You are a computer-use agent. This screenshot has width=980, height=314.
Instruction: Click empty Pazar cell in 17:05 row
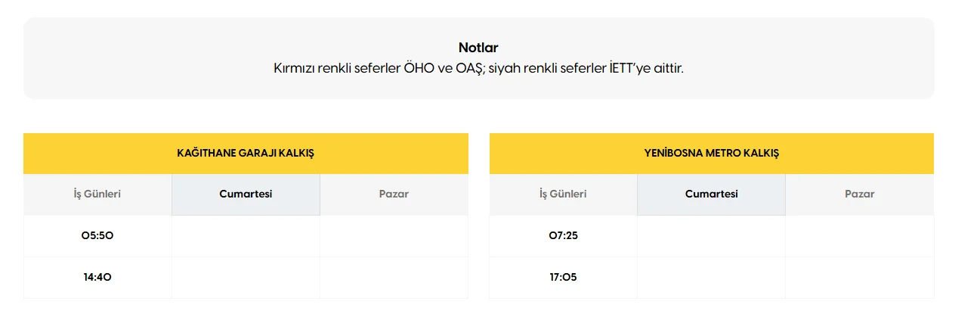click(x=859, y=277)
